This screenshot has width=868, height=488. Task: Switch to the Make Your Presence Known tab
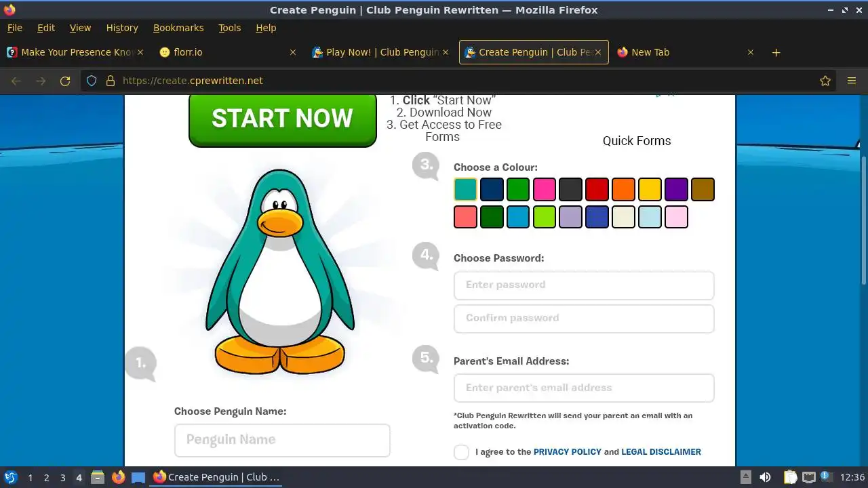tap(75, 52)
